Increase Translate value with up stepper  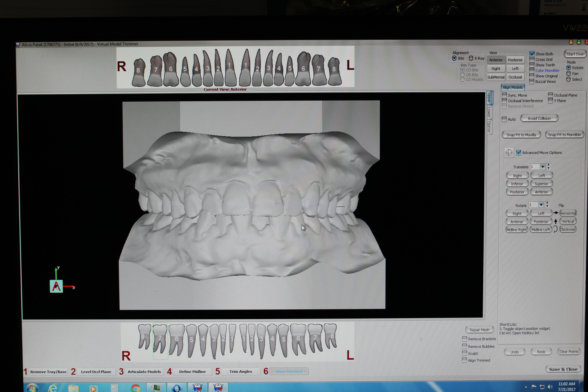click(549, 165)
